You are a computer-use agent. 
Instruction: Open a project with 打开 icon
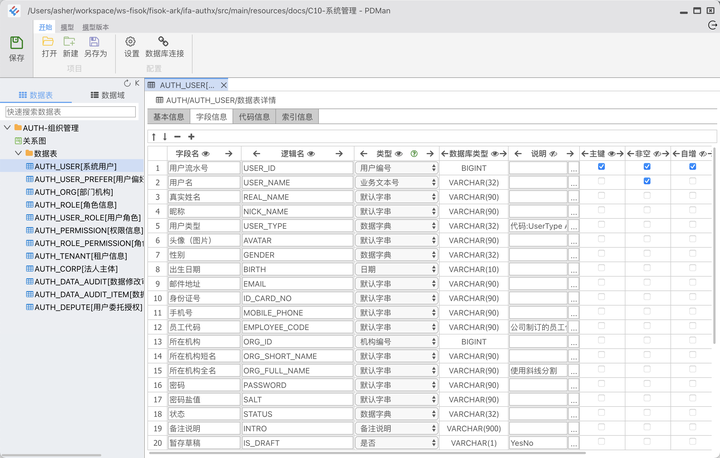pyautogui.click(x=48, y=42)
